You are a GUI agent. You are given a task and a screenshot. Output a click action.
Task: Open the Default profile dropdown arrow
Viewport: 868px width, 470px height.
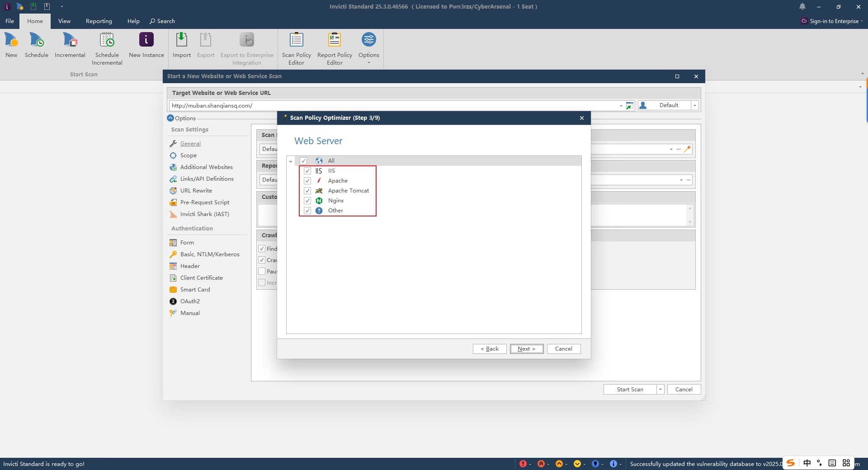click(x=695, y=105)
